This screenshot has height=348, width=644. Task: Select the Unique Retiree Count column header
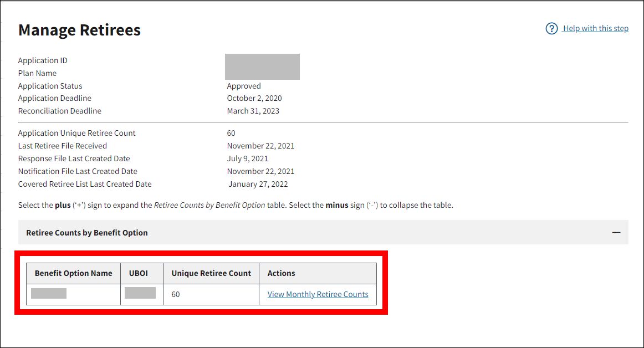pyautogui.click(x=211, y=273)
